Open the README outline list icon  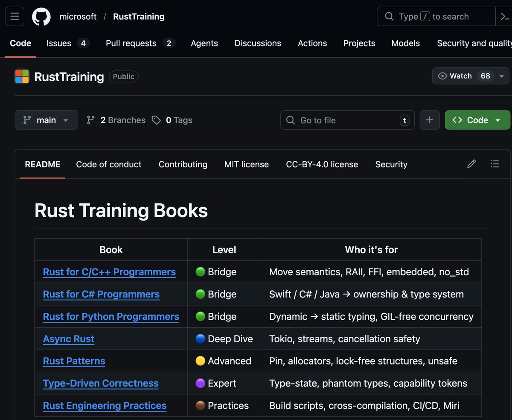(495, 164)
